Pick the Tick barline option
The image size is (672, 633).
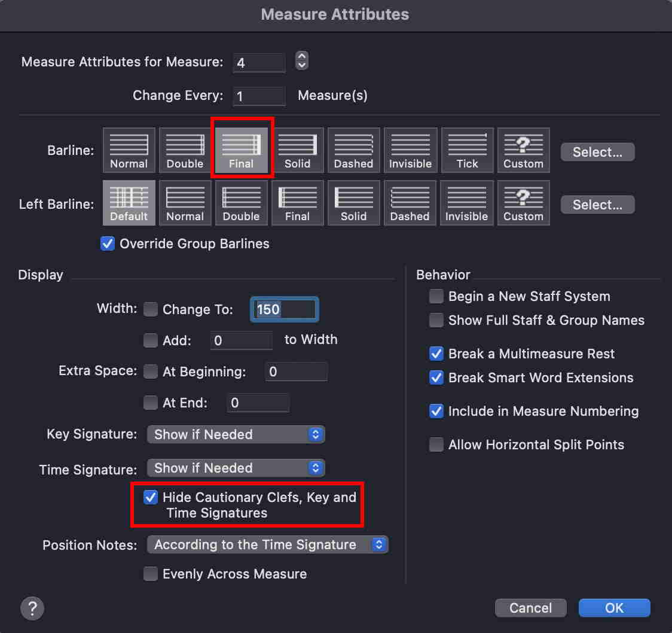pos(467,151)
